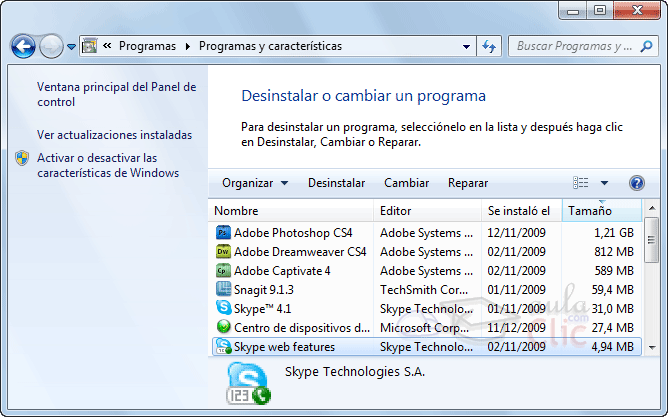Click the Adobe Photoshop CS4 icon

[x=223, y=233]
